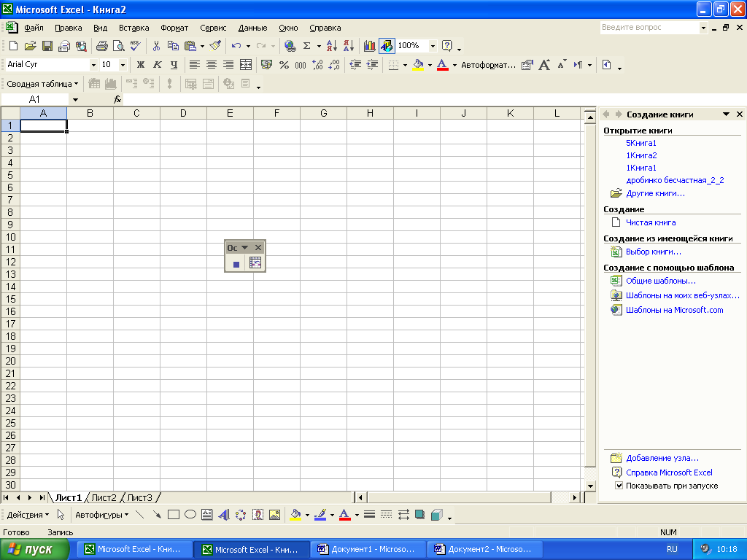The image size is (747, 560).
Task: Increase decimal places icon
Action: click(317, 65)
